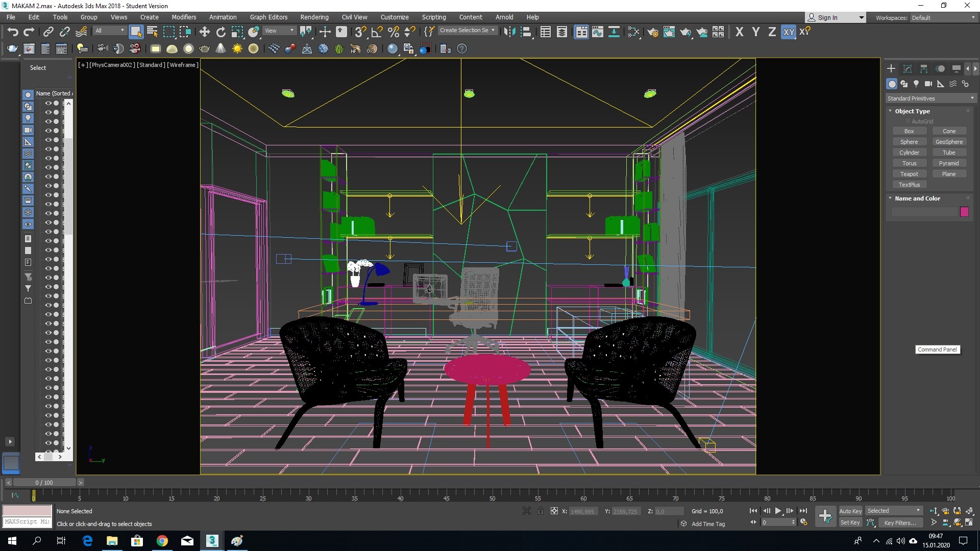
Task: Toggle the Selection Lock padlock icon
Action: click(x=541, y=511)
